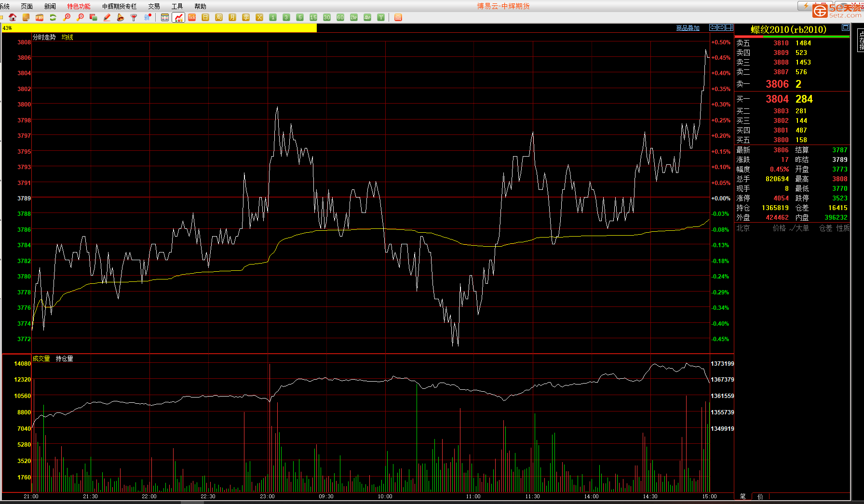This screenshot has height=504, width=864.
Task: Select the 持仓量 indicator label
Action: click(x=64, y=358)
